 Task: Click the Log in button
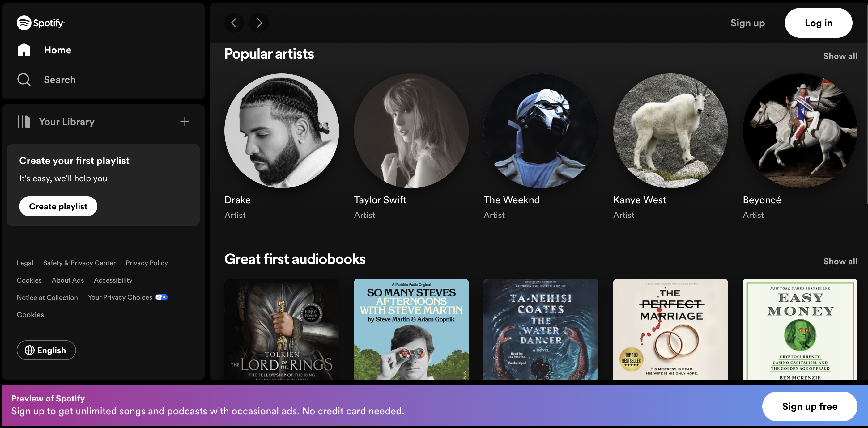pyautogui.click(x=819, y=23)
